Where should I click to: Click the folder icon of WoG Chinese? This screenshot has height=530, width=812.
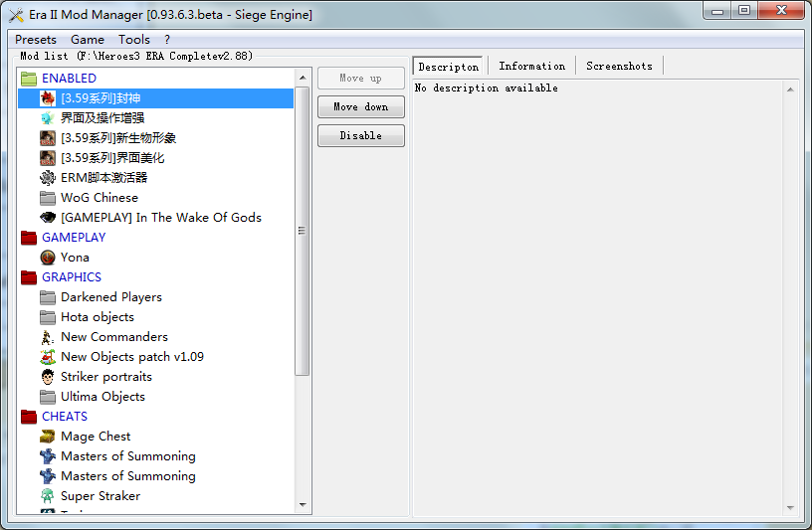(48, 198)
